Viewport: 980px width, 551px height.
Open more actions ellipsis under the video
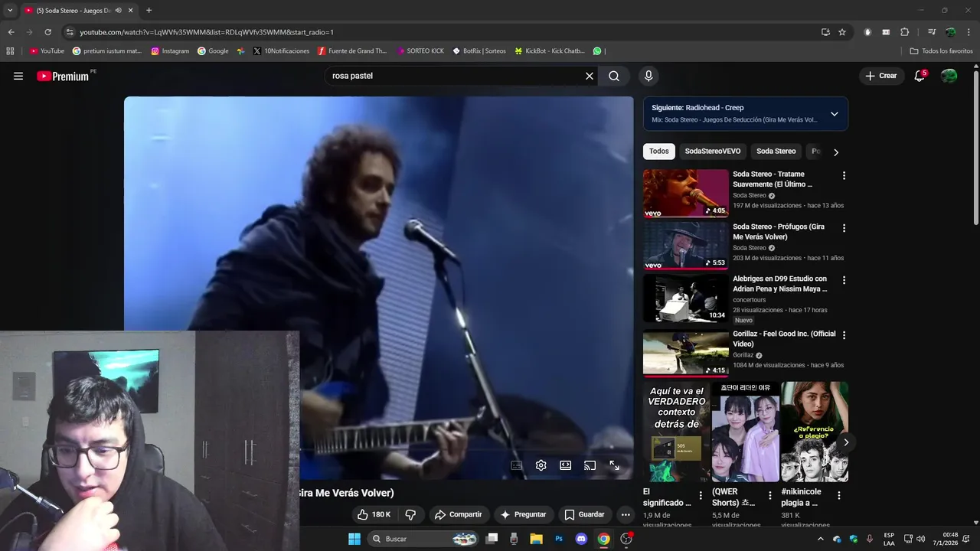[626, 515]
